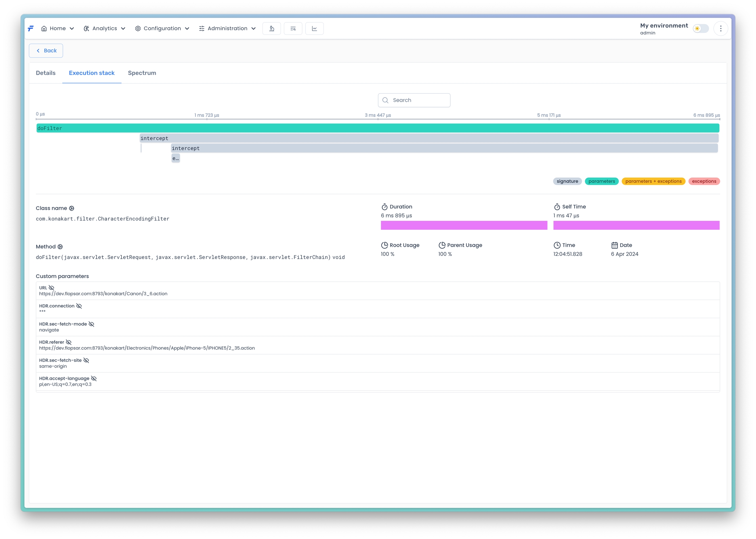756x539 pixels.
Task: Click the gear icon beside Method
Action: 60,247
